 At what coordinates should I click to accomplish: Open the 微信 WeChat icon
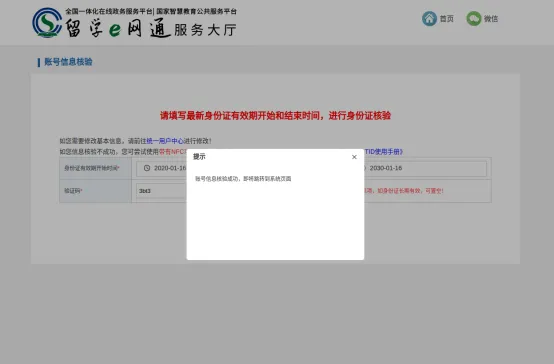pos(473,18)
